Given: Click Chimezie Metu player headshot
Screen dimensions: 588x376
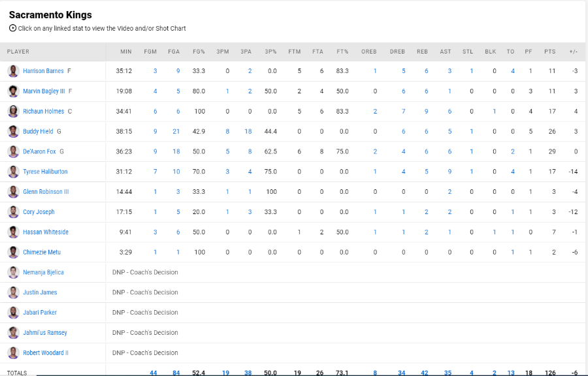Looking at the screenshot, I should point(14,252).
